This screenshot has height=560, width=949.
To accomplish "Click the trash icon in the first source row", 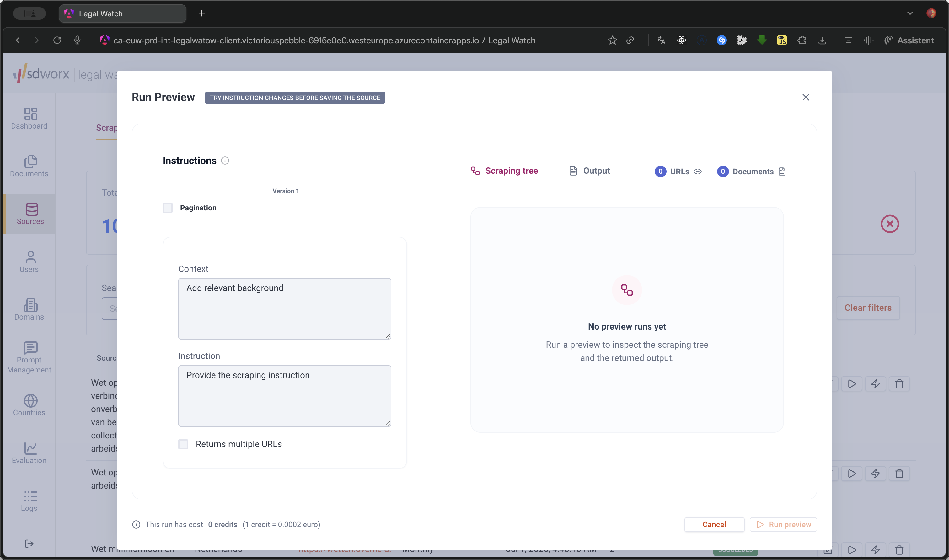I will 899,384.
